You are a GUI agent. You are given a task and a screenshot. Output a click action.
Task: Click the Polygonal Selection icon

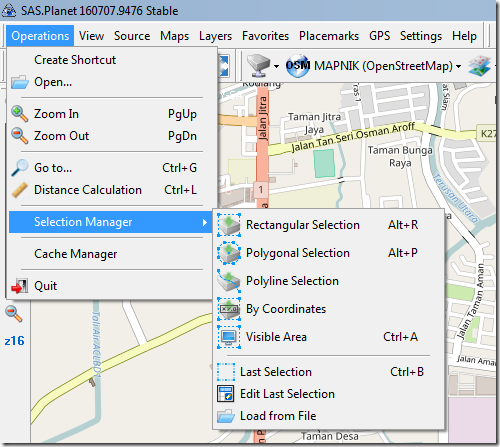(229, 253)
